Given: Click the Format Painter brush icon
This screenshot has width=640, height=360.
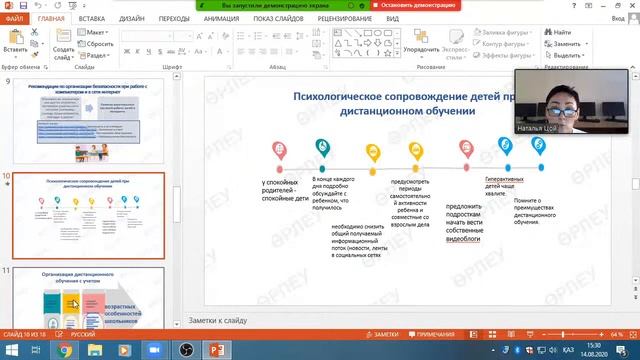Looking at the screenshot, I should click(x=34, y=54).
